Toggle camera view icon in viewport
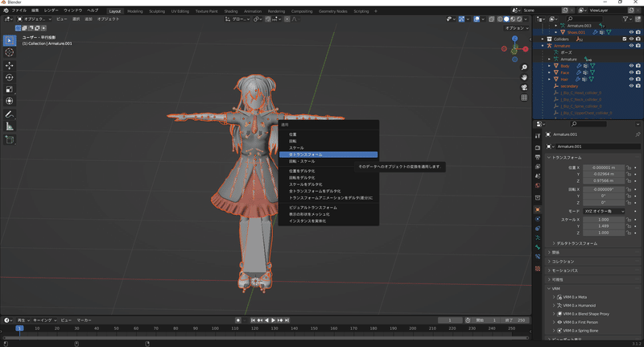This screenshot has height=347, width=644. coord(524,88)
